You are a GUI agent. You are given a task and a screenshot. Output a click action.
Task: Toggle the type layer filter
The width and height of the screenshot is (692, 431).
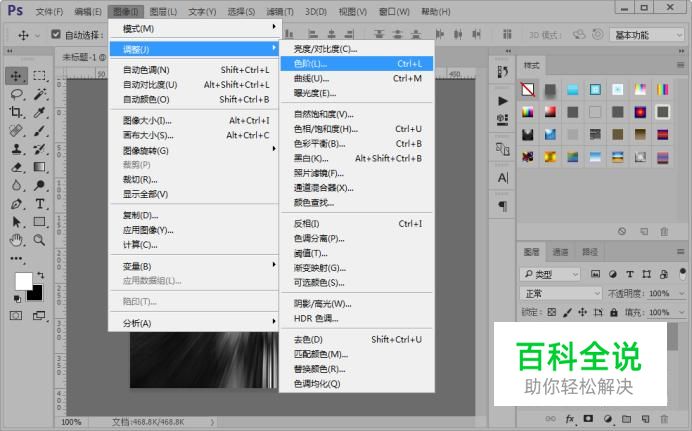[630, 274]
